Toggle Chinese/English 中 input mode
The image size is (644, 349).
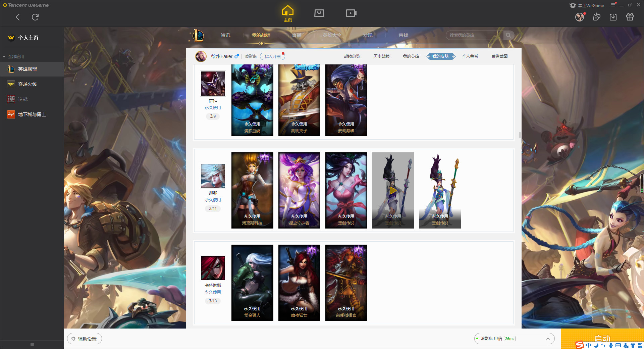pos(589,345)
